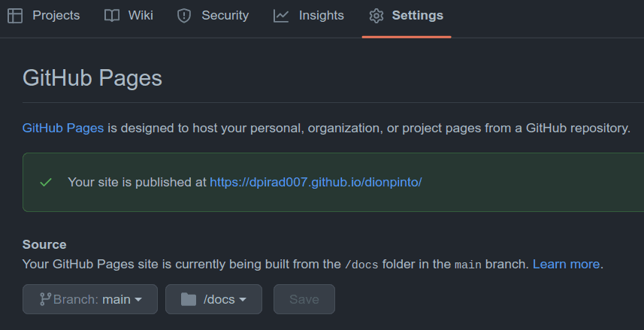Click the Settings gear icon
644x330 pixels.
376,16
